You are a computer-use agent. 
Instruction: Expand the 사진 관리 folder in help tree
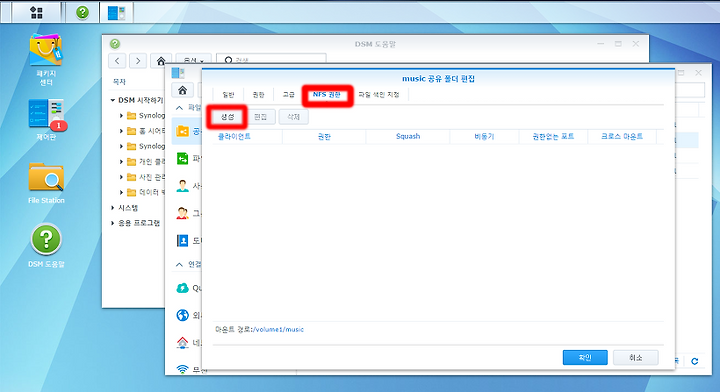(121, 177)
